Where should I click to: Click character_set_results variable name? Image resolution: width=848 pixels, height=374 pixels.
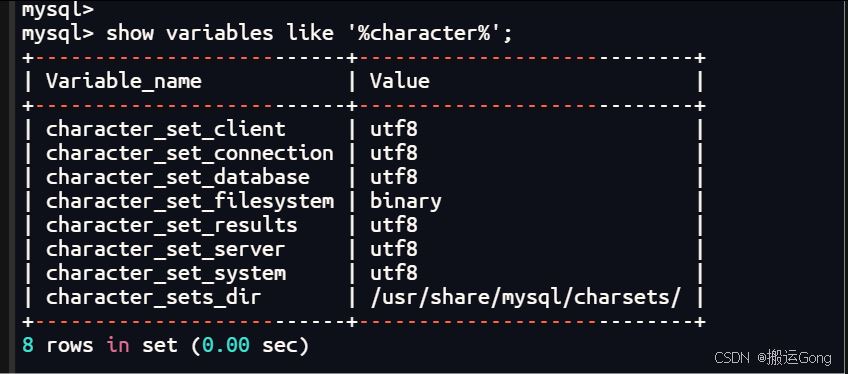171,225
